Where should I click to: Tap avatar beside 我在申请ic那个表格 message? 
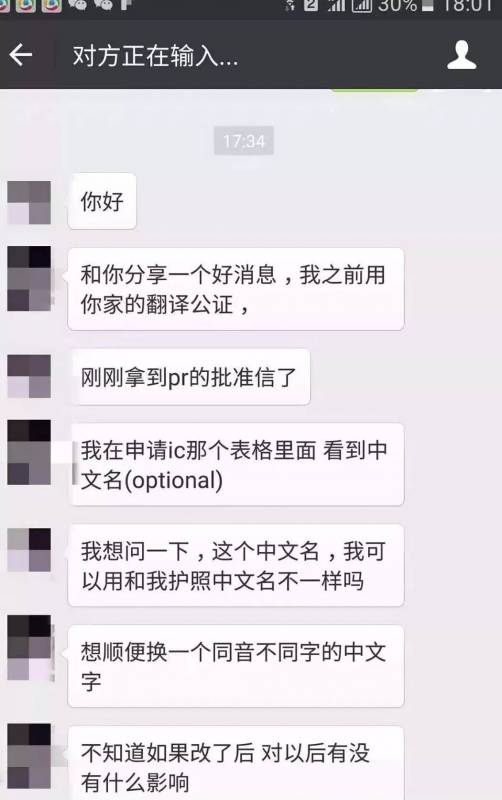click(29, 453)
